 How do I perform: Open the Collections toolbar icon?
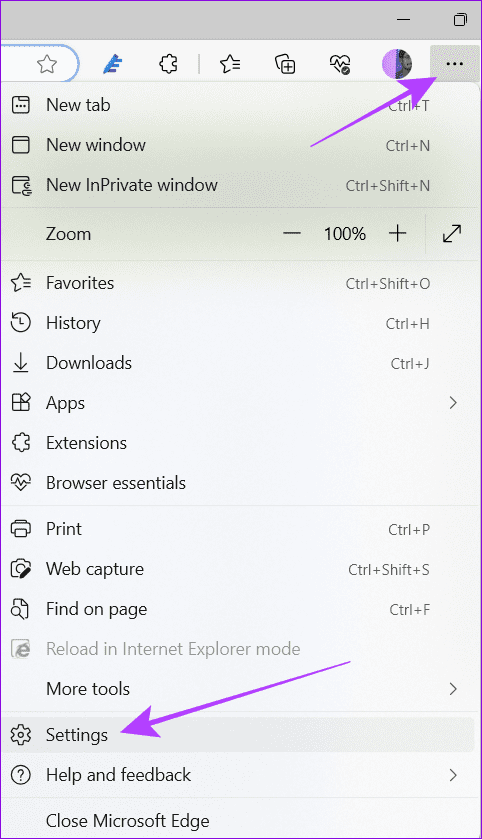285,65
